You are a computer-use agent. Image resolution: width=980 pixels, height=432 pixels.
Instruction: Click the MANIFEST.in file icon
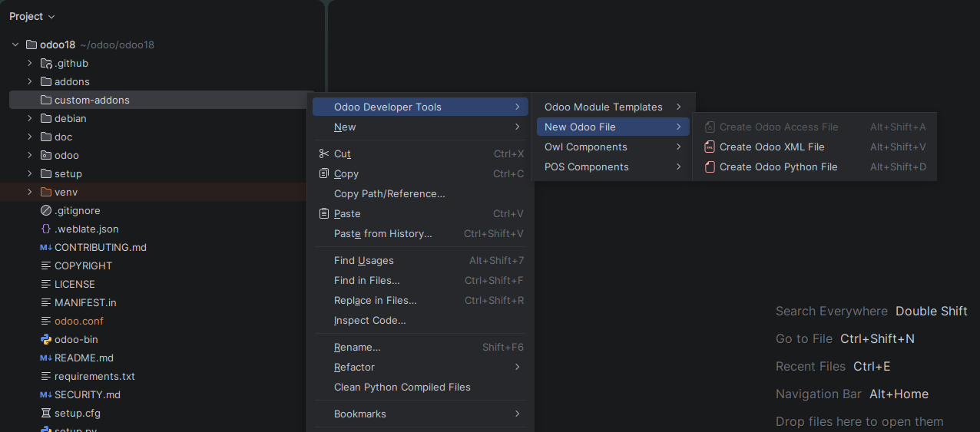pyautogui.click(x=46, y=302)
